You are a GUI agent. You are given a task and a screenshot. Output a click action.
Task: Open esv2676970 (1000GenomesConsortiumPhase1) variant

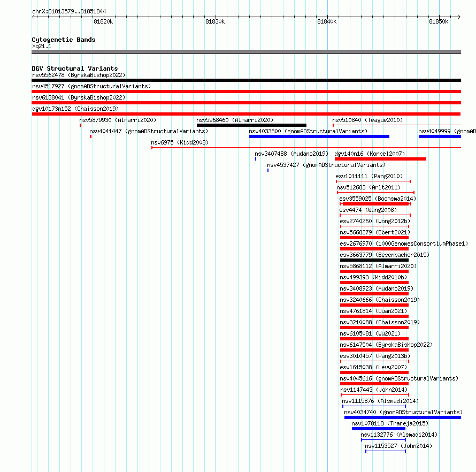pos(404,243)
